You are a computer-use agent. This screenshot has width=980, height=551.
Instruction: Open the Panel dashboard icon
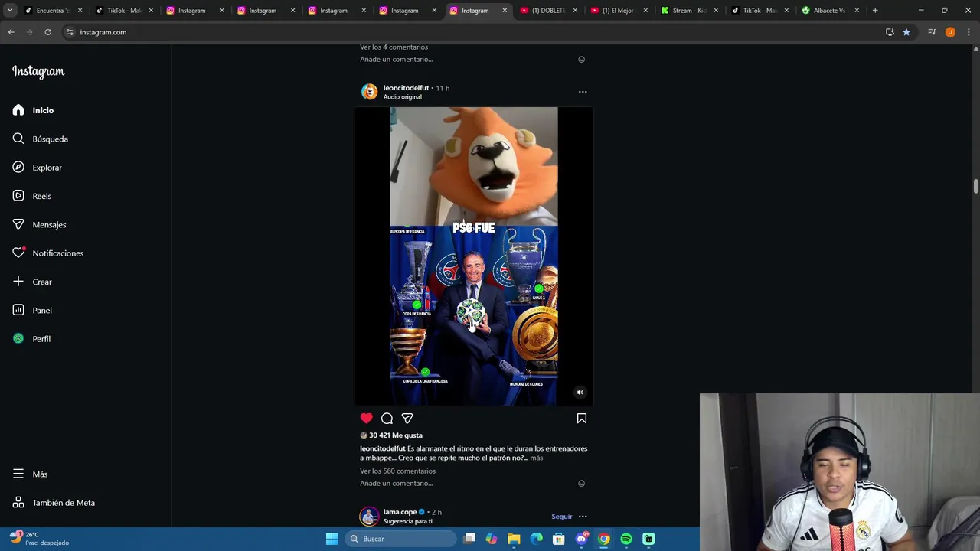click(18, 310)
